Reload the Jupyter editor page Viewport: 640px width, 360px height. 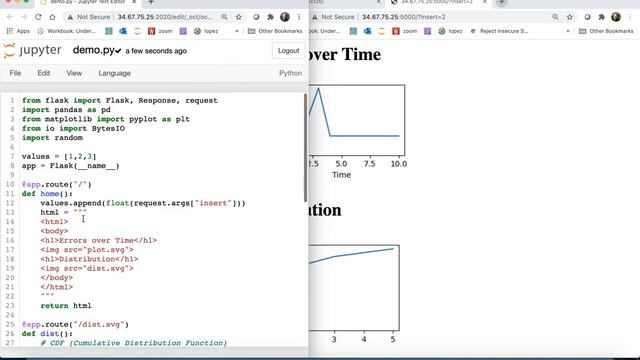click(x=38, y=17)
